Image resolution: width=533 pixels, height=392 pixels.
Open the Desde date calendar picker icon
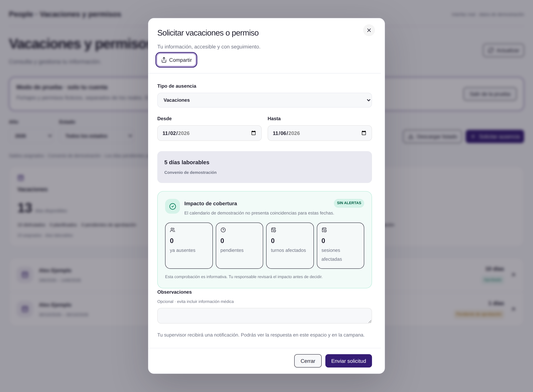(253, 133)
